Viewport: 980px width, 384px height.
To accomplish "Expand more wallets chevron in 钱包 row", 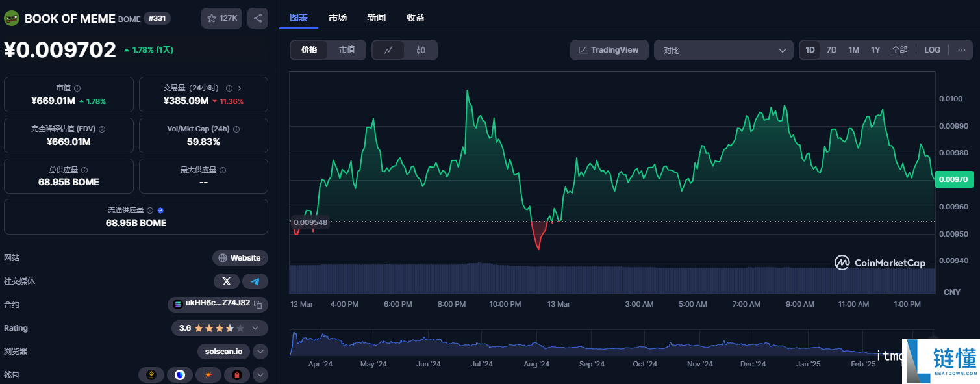I will pos(260,375).
